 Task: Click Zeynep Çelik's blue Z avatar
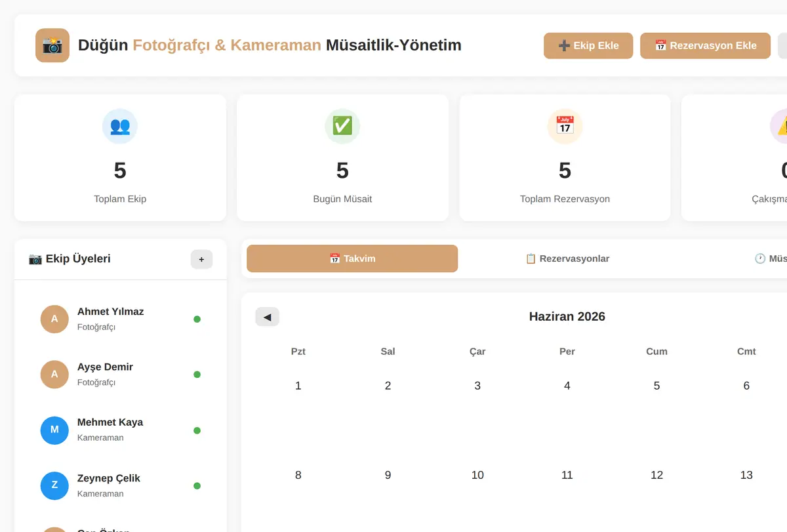click(54, 485)
